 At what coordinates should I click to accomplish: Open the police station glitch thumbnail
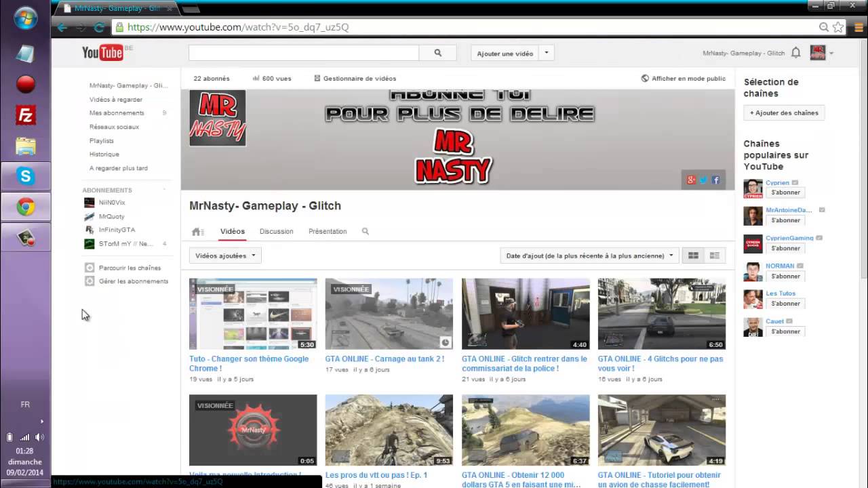click(526, 314)
